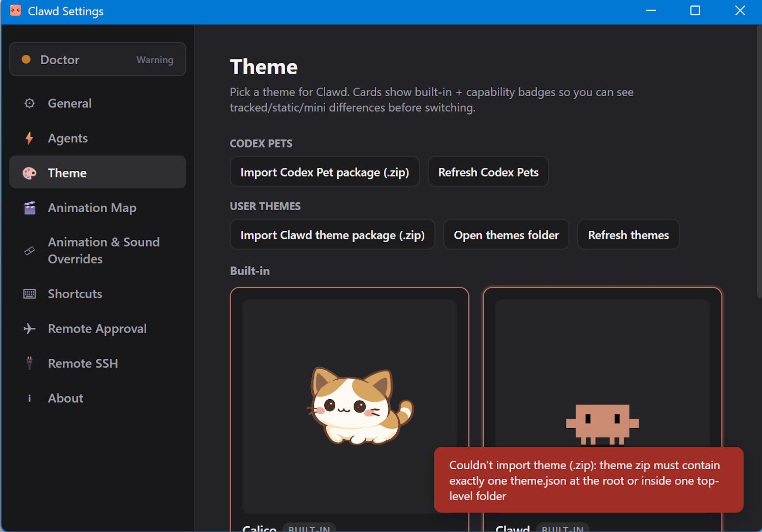The image size is (762, 532).
Task: Click Open themes folder
Action: 506,235
